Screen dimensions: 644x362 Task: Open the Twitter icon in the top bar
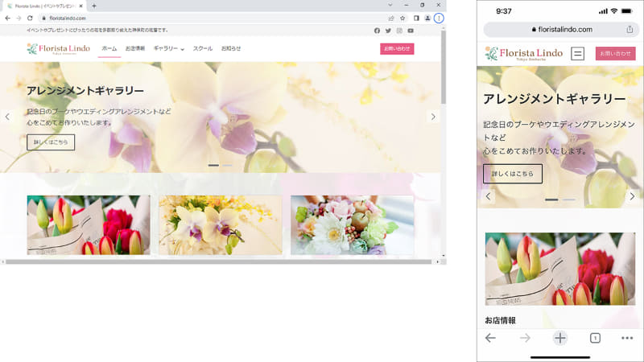click(388, 31)
